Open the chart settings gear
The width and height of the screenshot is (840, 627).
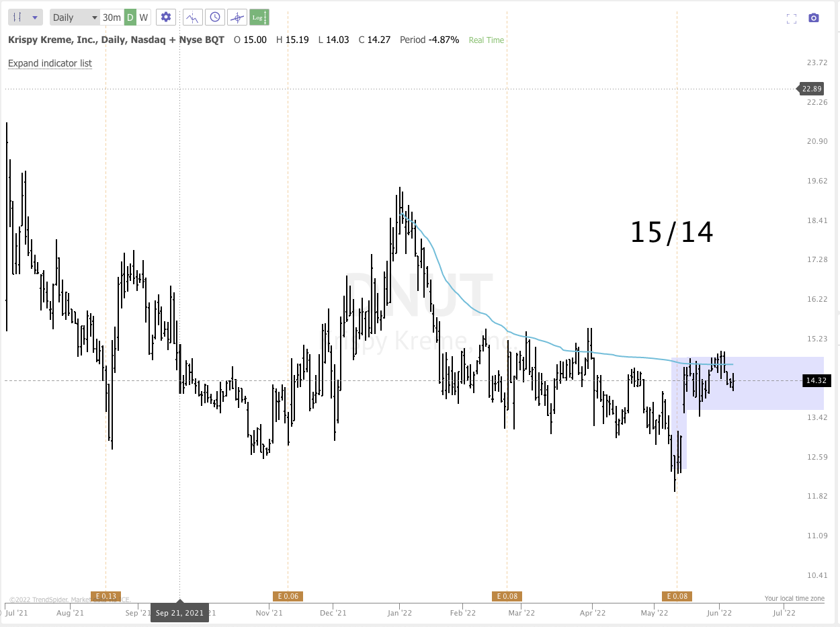coord(166,17)
